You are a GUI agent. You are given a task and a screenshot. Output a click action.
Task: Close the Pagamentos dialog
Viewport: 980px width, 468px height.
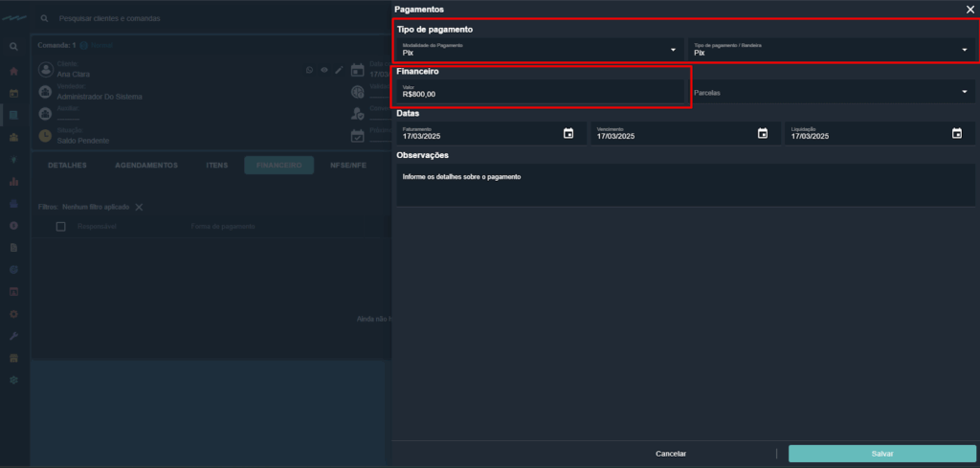[x=969, y=9]
